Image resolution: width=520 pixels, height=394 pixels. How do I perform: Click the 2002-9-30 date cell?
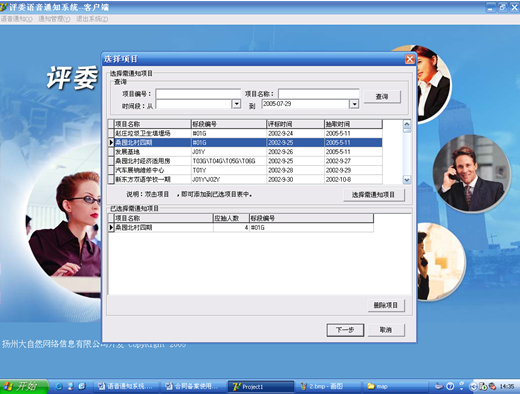295,179
